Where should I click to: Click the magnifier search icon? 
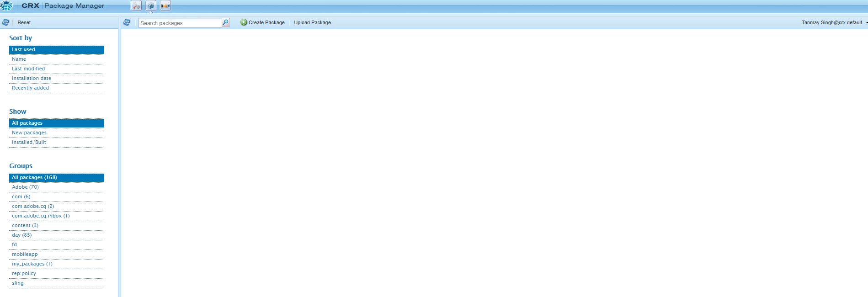pos(225,22)
